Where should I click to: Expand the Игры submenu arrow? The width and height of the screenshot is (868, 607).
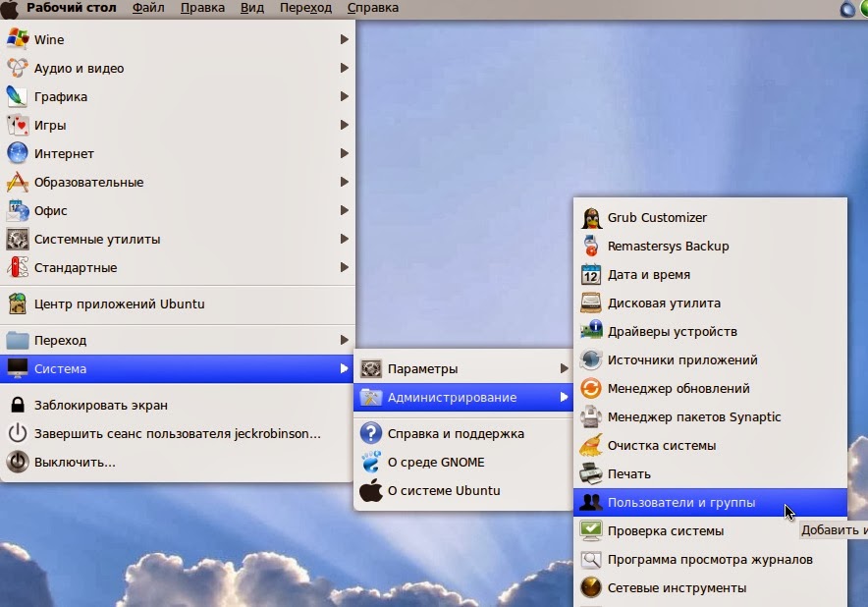pos(345,125)
